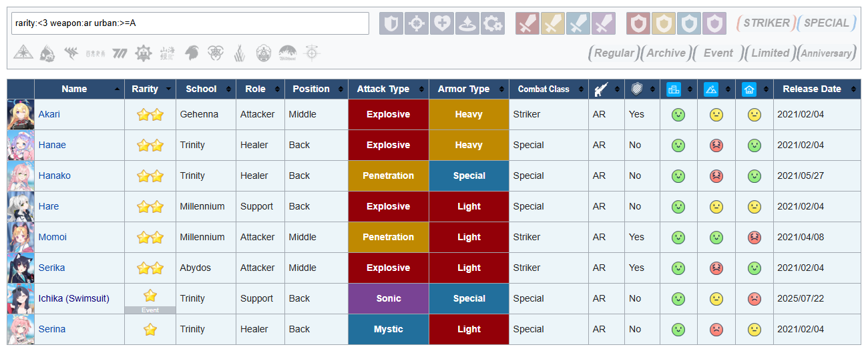Click into the search query input field
This screenshot has height=351, width=868.
[x=190, y=23]
